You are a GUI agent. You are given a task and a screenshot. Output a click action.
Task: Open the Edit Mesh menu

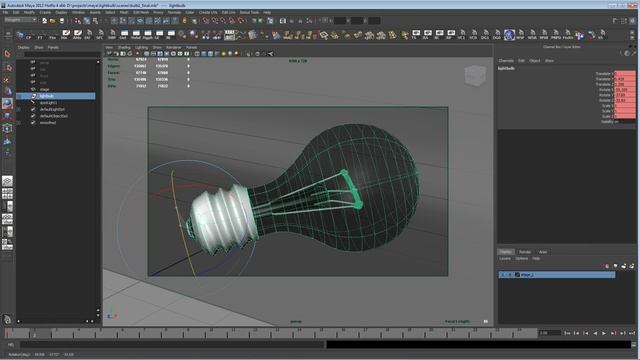141,13
